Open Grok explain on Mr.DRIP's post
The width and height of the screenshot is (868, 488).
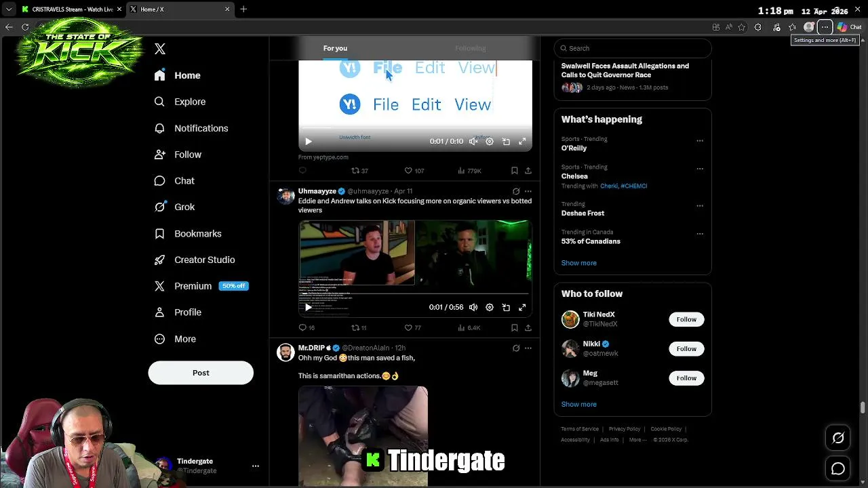516,348
